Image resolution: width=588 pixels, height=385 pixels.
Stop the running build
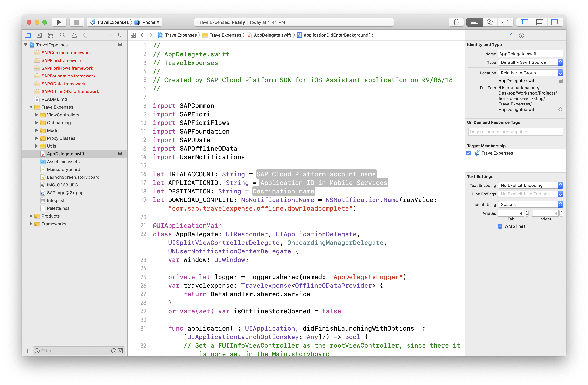pyautogui.click(x=77, y=22)
